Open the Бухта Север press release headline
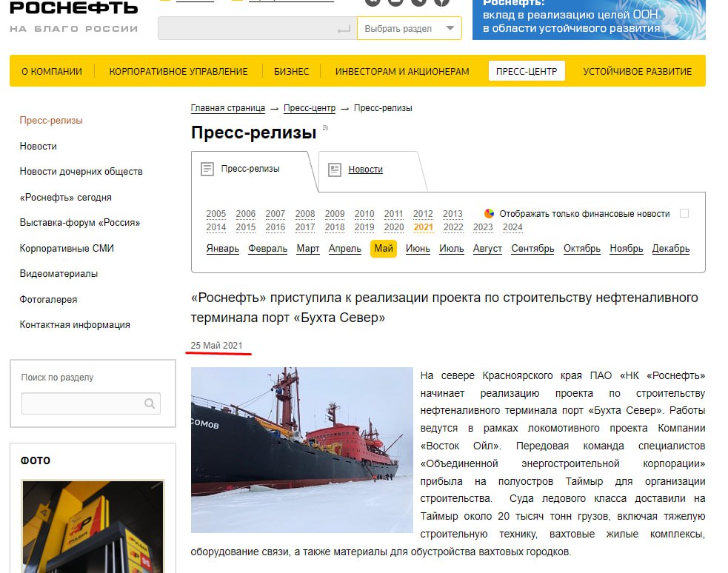This screenshot has width=728, height=573. click(x=444, y=307)
